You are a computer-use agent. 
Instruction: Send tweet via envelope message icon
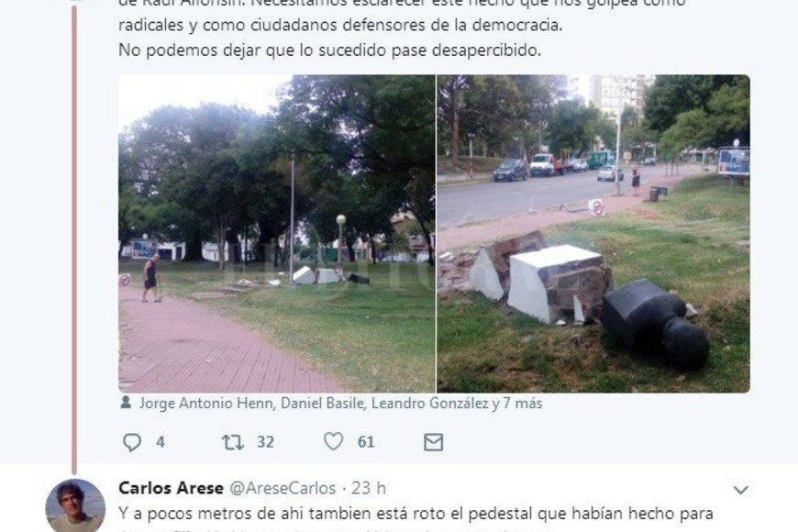tap(433, 442)
